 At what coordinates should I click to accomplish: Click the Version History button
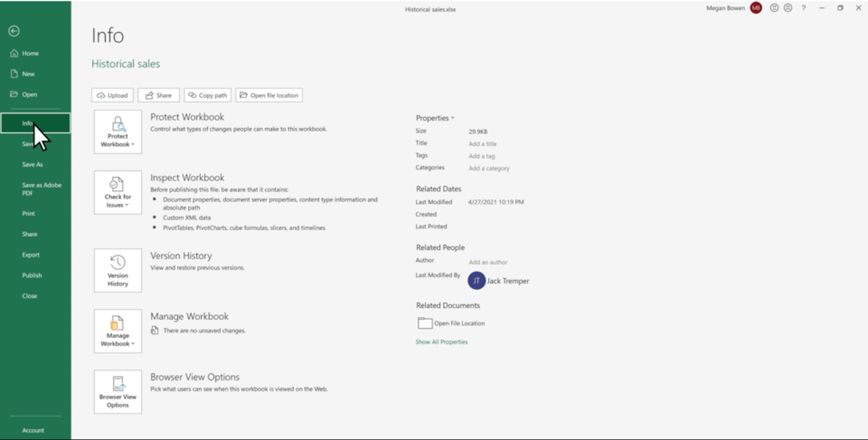[x=118, y=271]
